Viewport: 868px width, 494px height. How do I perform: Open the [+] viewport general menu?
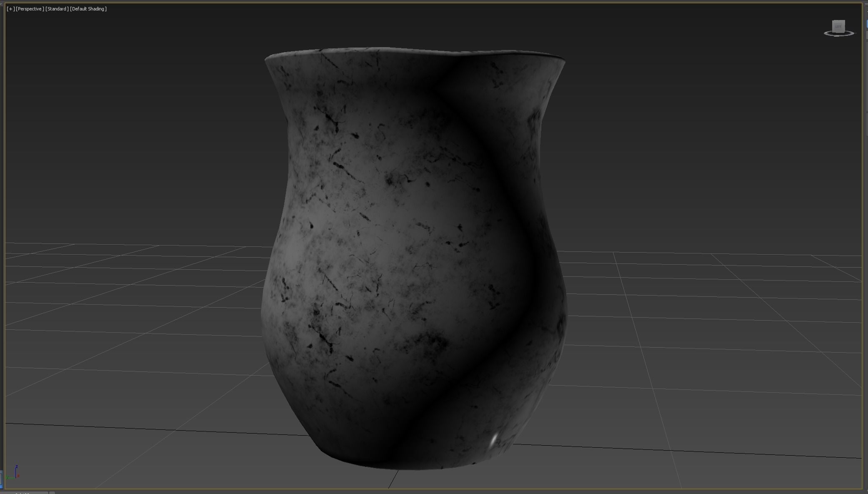point(10,9)
